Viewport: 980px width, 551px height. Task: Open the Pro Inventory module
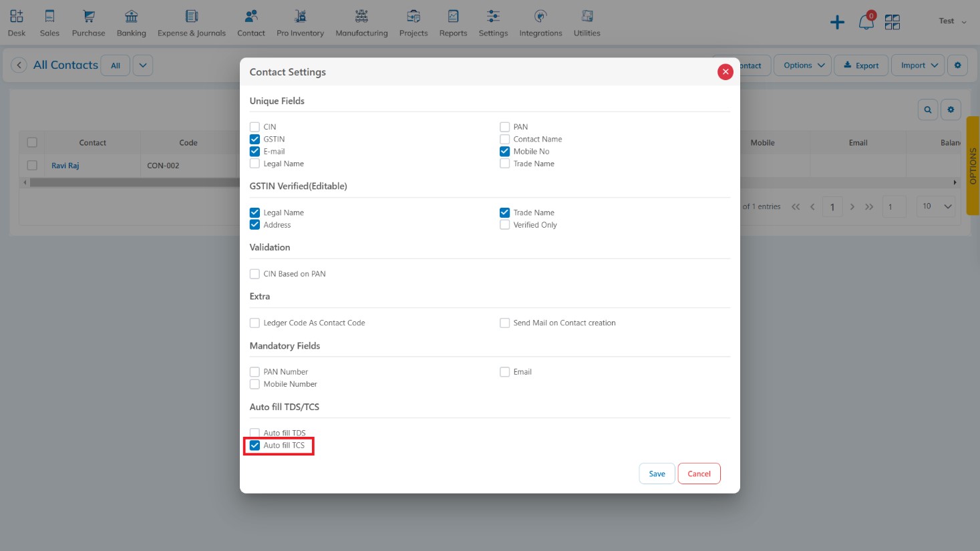(300, 23)
